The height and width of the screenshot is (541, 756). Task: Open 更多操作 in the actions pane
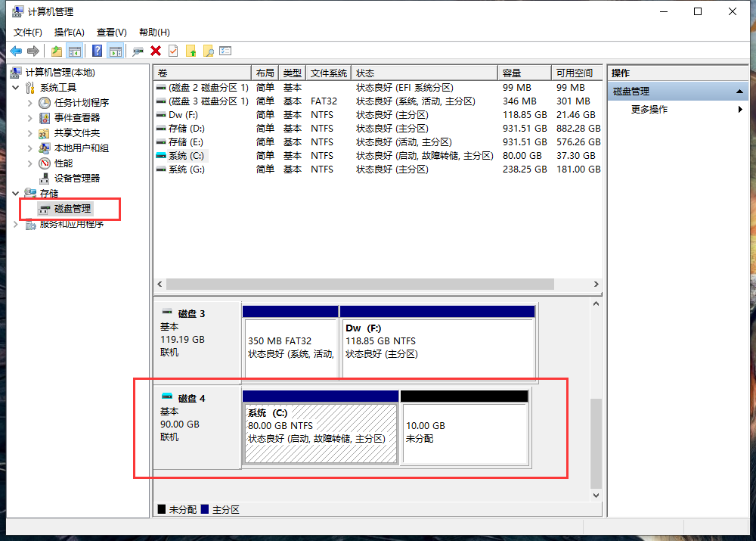(649, 110)
